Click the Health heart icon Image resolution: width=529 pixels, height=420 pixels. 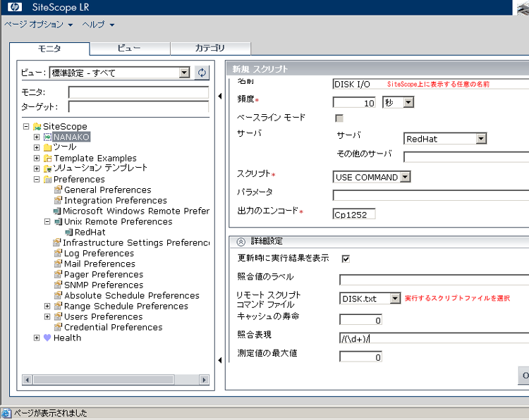tap(47, 338)
